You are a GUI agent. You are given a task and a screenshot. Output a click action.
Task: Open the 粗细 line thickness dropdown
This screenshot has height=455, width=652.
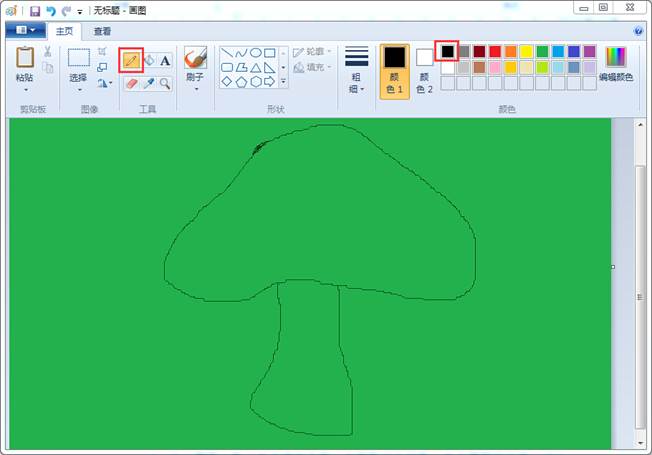pyautogui.click(x=356, y=70)
